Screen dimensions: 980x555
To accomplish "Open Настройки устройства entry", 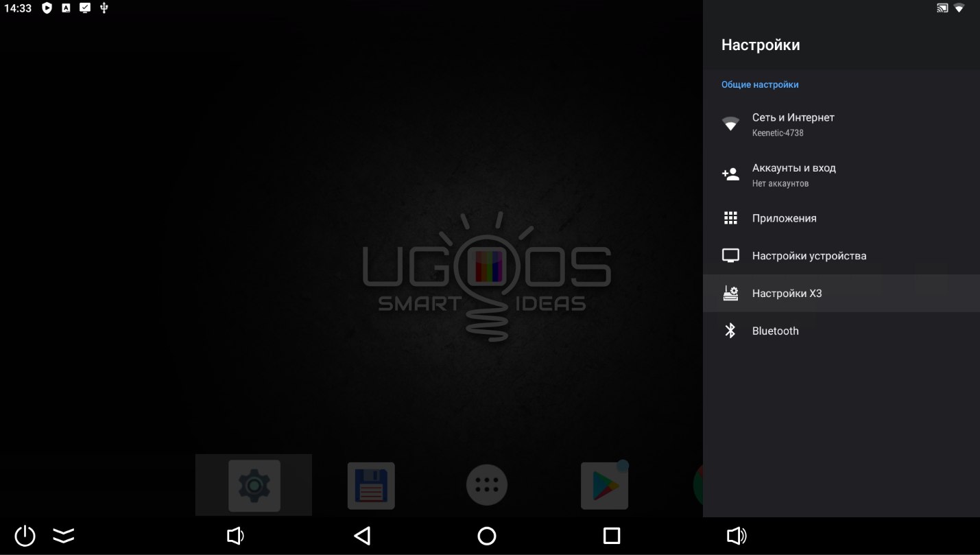I will tap(841, 256).
